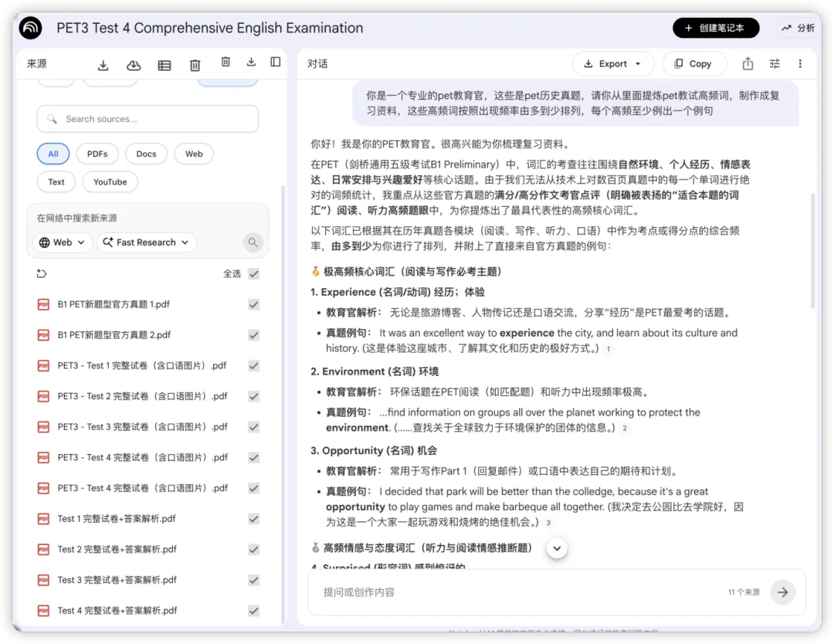The image size is (834, 644).
Task: Click the notebook title PET3 Test 4
Action: click(x=209, y=28)
